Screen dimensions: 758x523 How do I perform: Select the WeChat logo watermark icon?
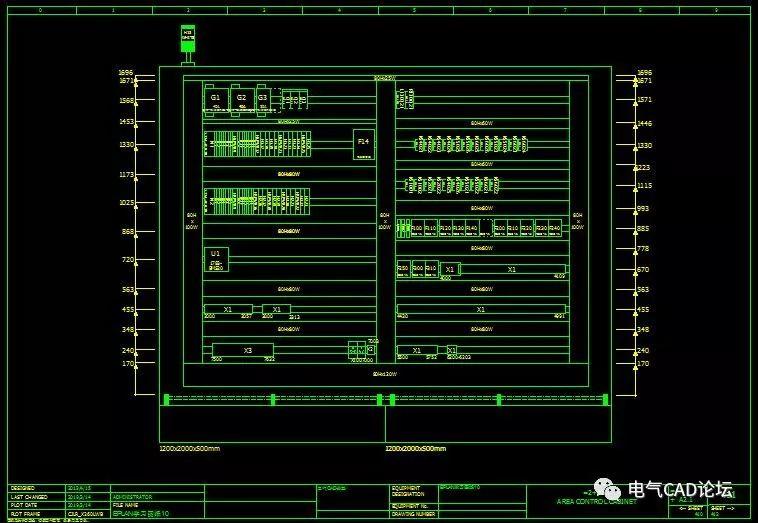(x=608, y=491)
